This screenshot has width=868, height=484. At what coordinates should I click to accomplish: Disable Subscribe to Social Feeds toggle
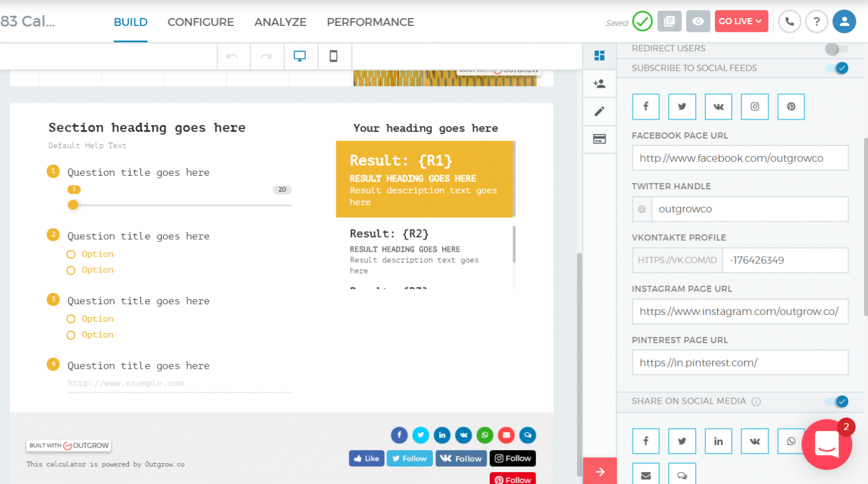point(837,68)
